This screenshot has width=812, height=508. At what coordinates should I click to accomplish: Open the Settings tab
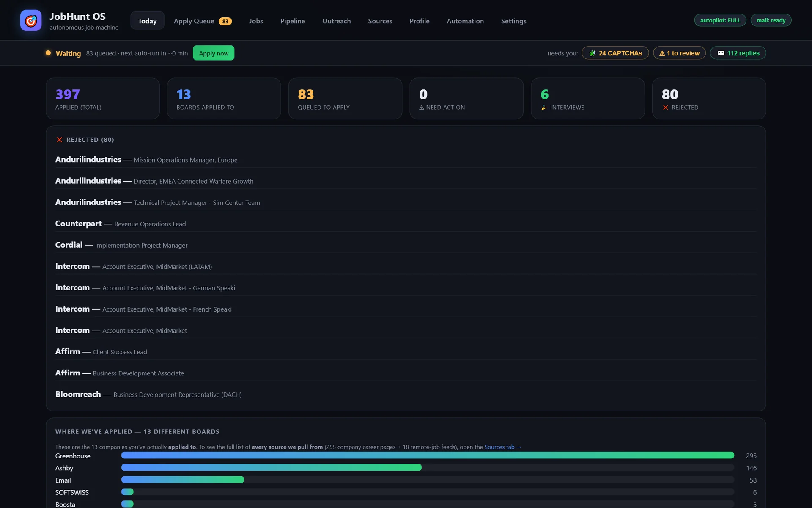click(514, 21)
